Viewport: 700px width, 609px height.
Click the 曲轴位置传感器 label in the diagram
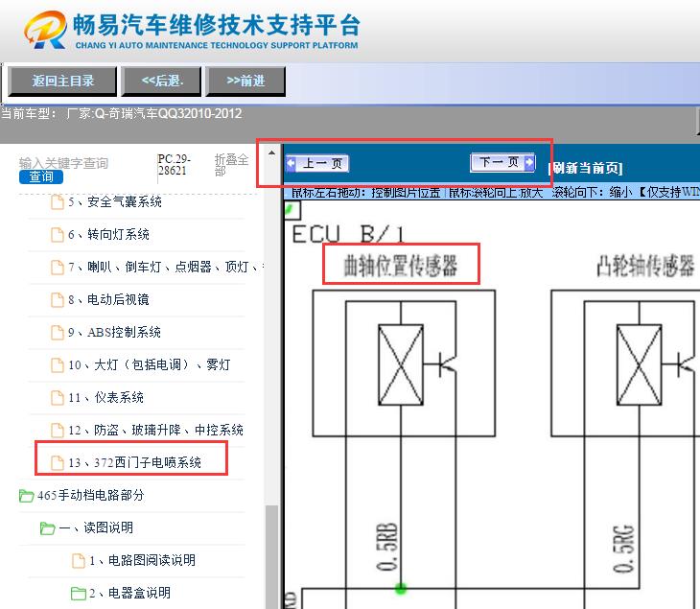[401, 266]
